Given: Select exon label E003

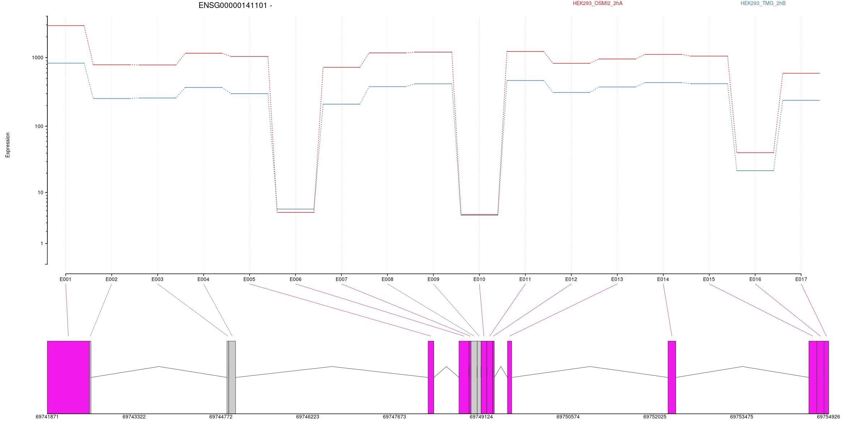Looking at the screenshot, I should (157, 279).
